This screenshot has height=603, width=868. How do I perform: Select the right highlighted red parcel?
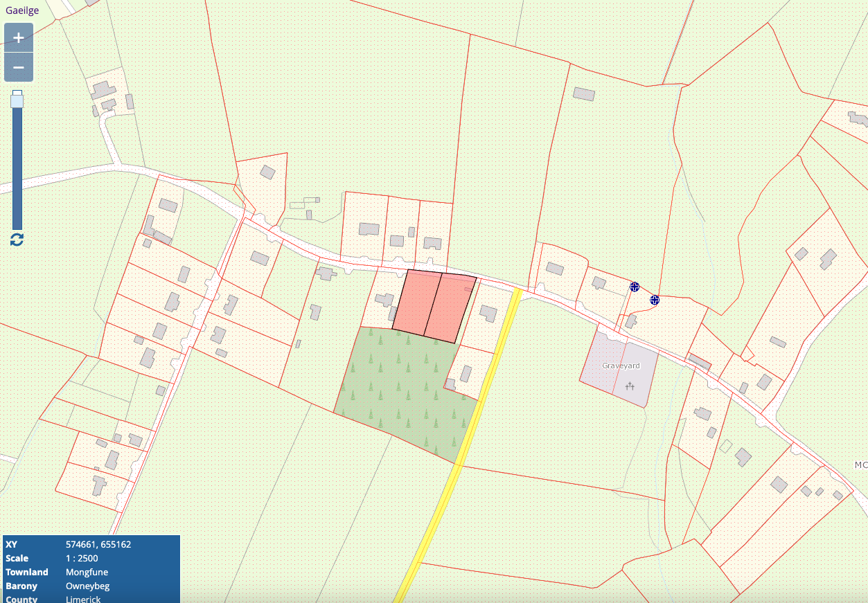[x=451, y=308]
